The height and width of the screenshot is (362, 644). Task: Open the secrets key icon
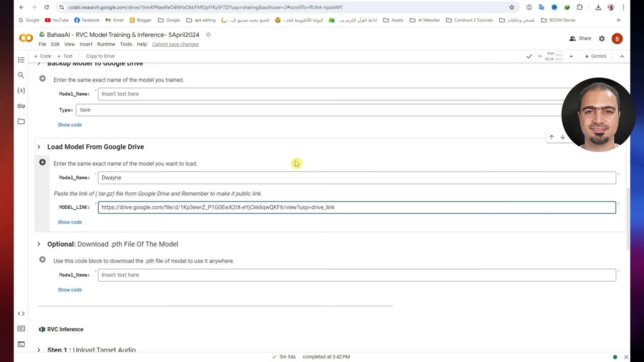(x=21, y=106)
